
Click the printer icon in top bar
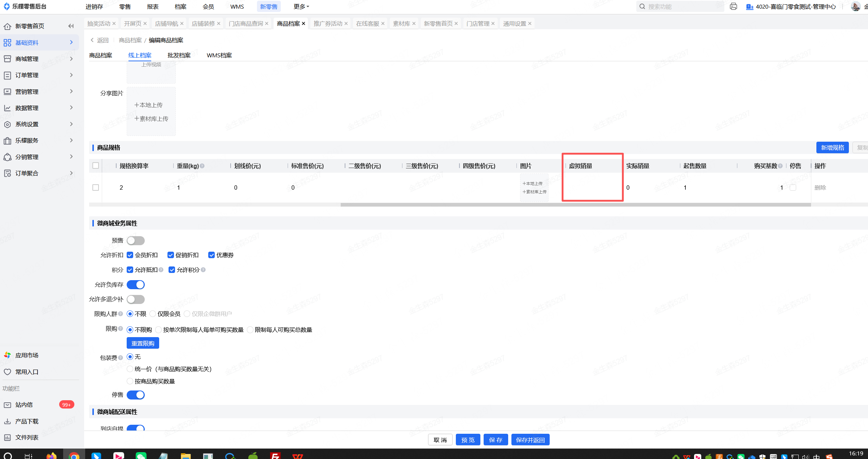[733, 6]
